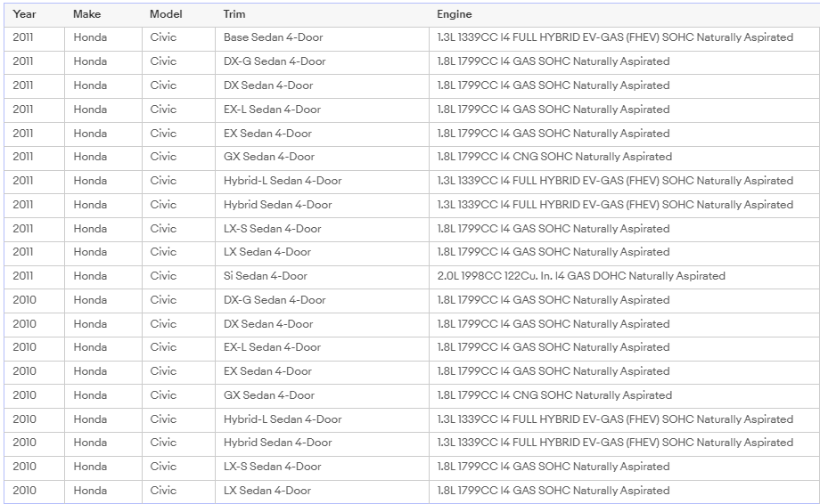Image resolution: width=820 pixels, height=504 pixels.
Task: Select the 2010 Hybrid-L Sedan 4-Door trim cell
Action: (283, 419)
